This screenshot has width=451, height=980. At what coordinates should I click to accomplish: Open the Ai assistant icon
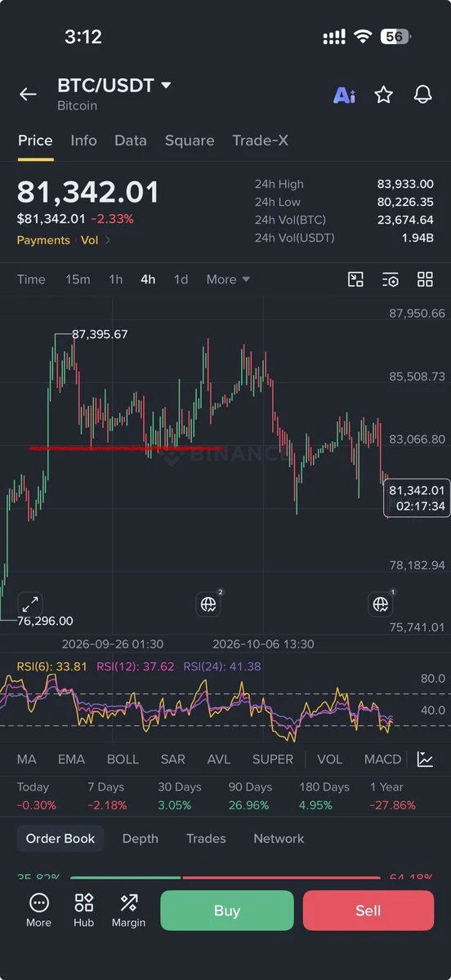(344, 95)
